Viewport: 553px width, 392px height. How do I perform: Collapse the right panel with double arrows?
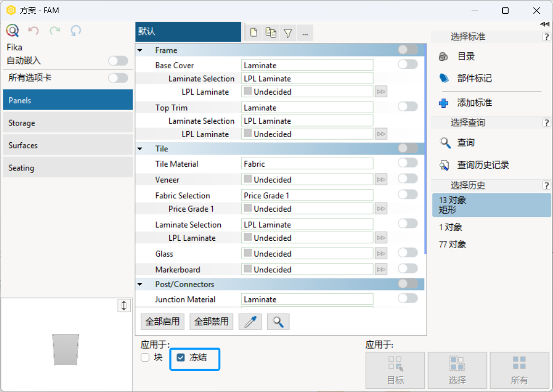pyautogui.click(x=545, y=24)
